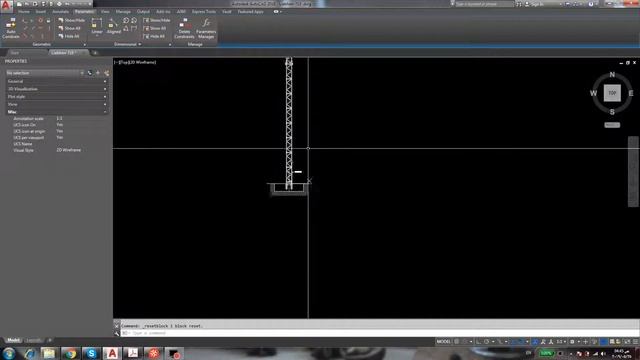Switch to the View ribbon tab
The height and width of the screenshot is (360, 640).
(x=105, y=12)
